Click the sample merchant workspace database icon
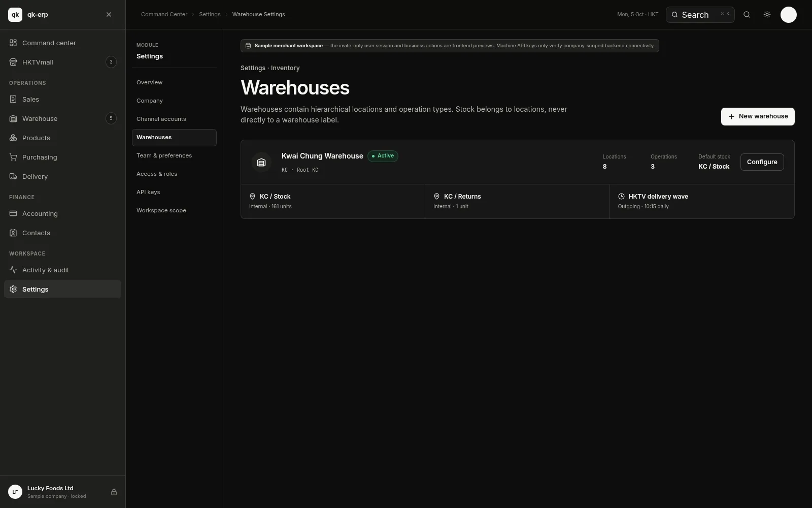Image resolution: width=812 pixels, height=508 pixels. [x=248, y=46]
